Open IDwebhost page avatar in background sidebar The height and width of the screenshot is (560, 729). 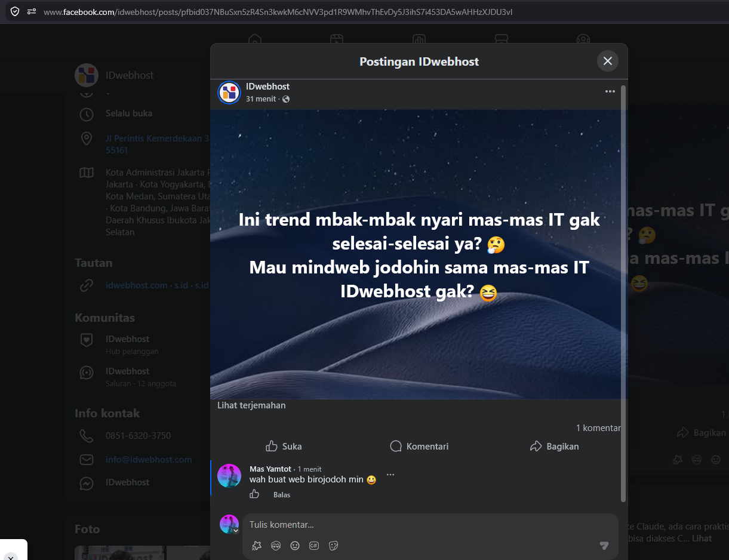[86, 75]
